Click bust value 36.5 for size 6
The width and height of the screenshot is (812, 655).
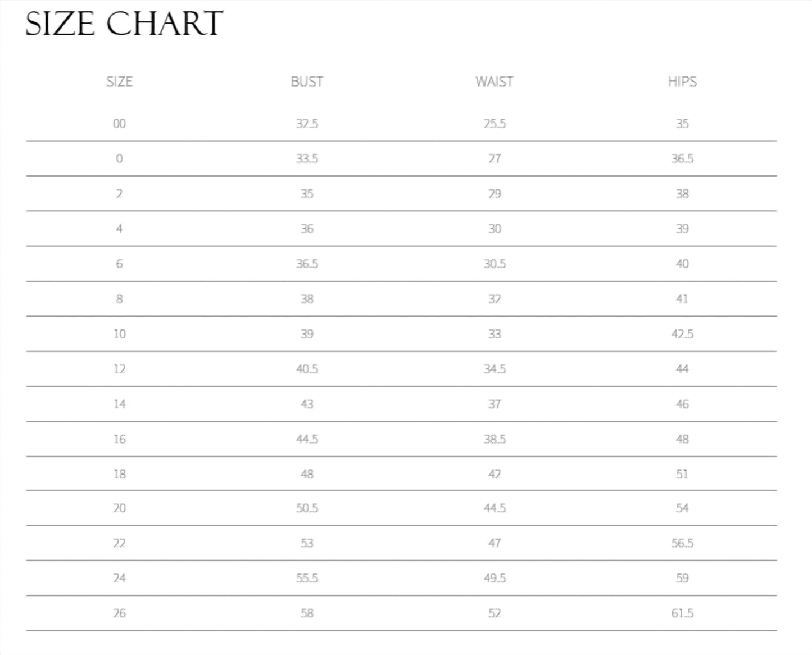307,264
